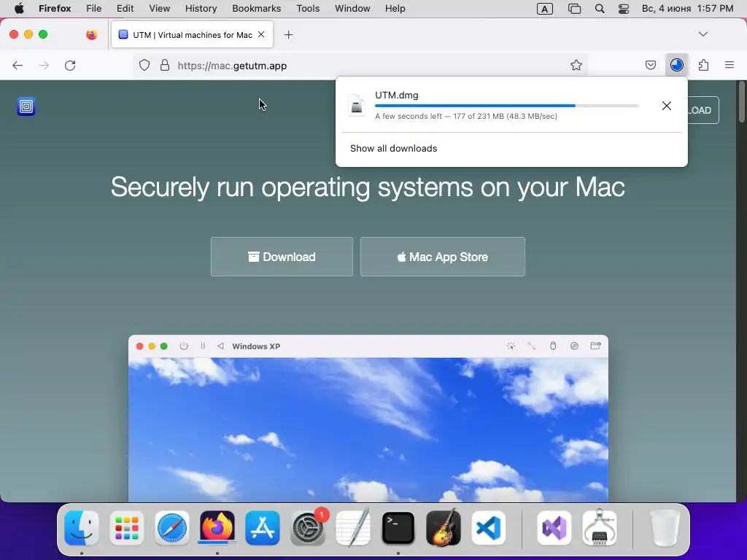Screen dimensions: 747x560
Task: Open the History menu
Action: (x=201, y=9)
